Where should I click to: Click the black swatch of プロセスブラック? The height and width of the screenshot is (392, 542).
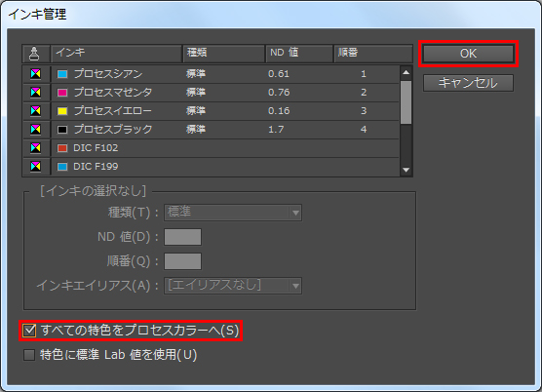coord(62,130)
